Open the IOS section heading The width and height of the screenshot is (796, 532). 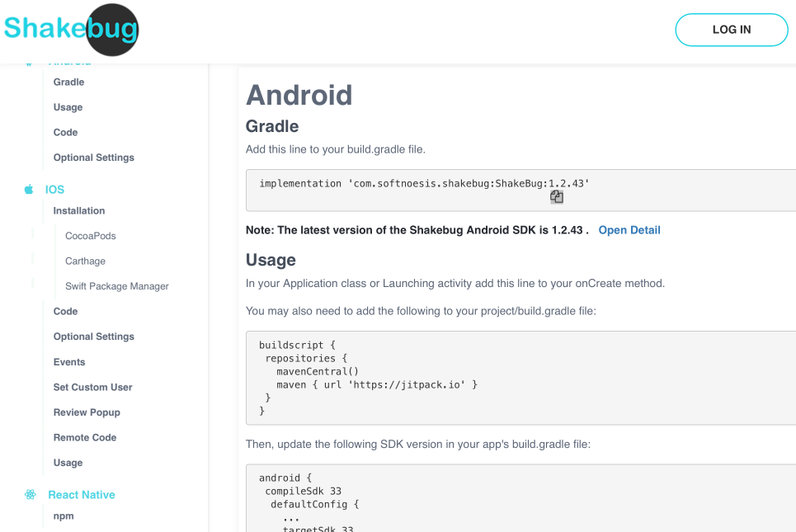pyautogui.click(x=54, y=190)
